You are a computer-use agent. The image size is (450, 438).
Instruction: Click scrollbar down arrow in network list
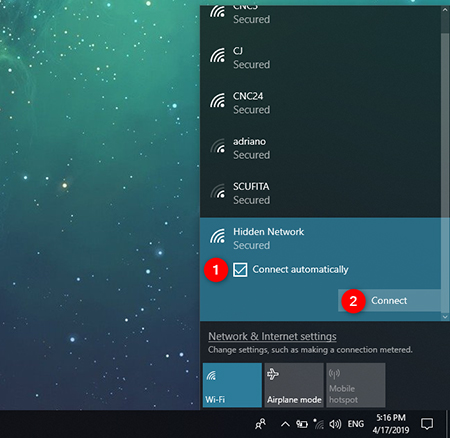click(445, 317)
